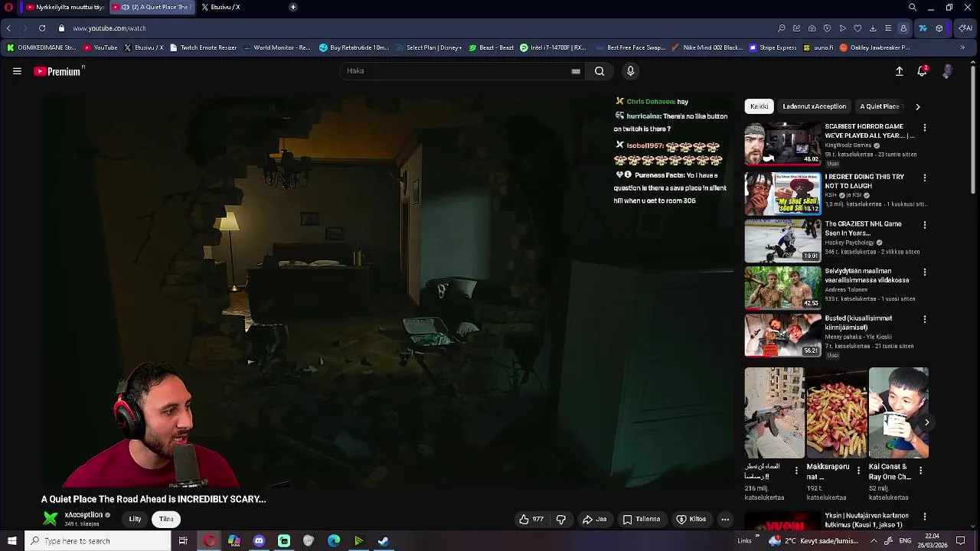This screenshot has height=551, width=980.
Task: Open Microsoft Edge from the taskbar
Action: [x=334, y=541]
